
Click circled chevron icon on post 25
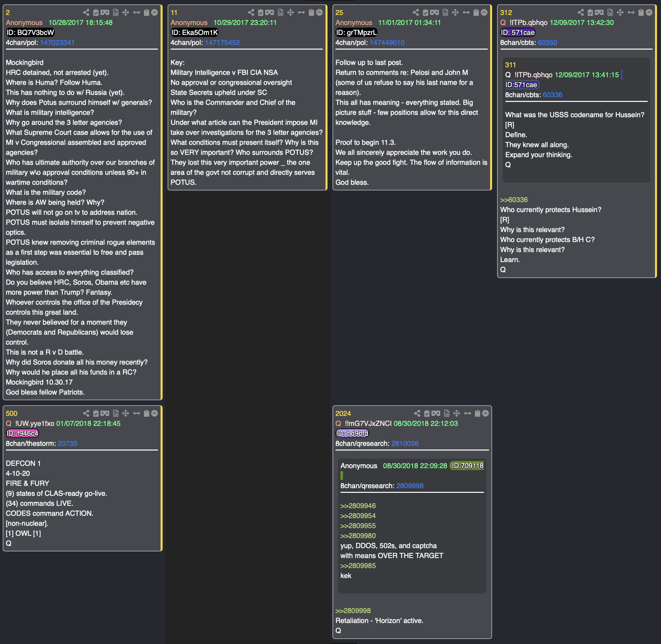pos(484,13)
